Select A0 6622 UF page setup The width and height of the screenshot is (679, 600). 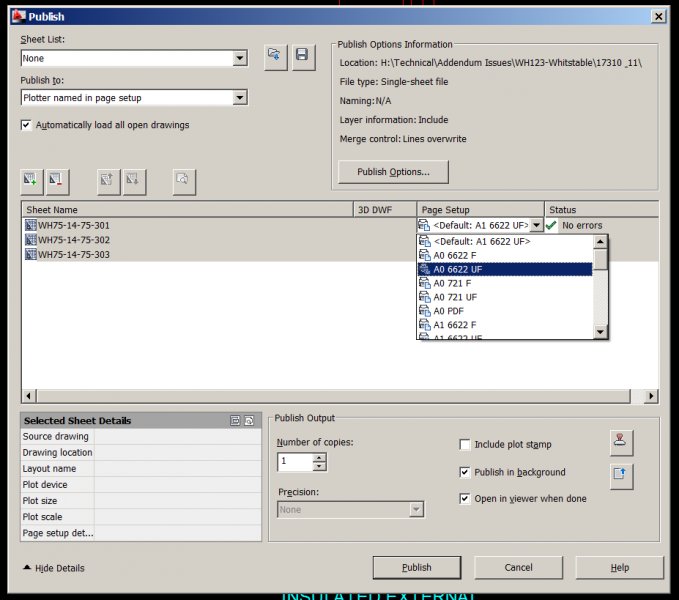click(x=505, y=269)
